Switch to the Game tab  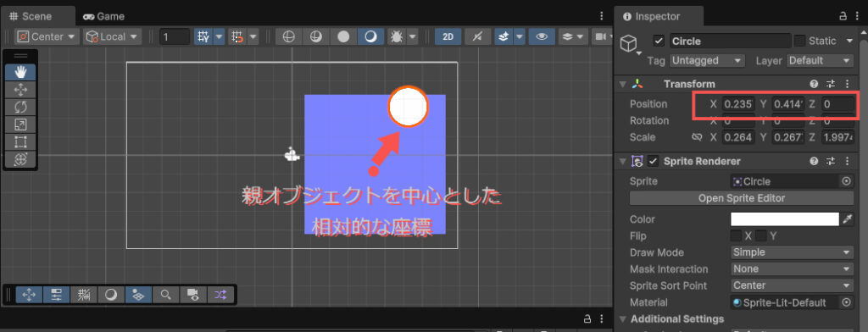coord(104,17)
